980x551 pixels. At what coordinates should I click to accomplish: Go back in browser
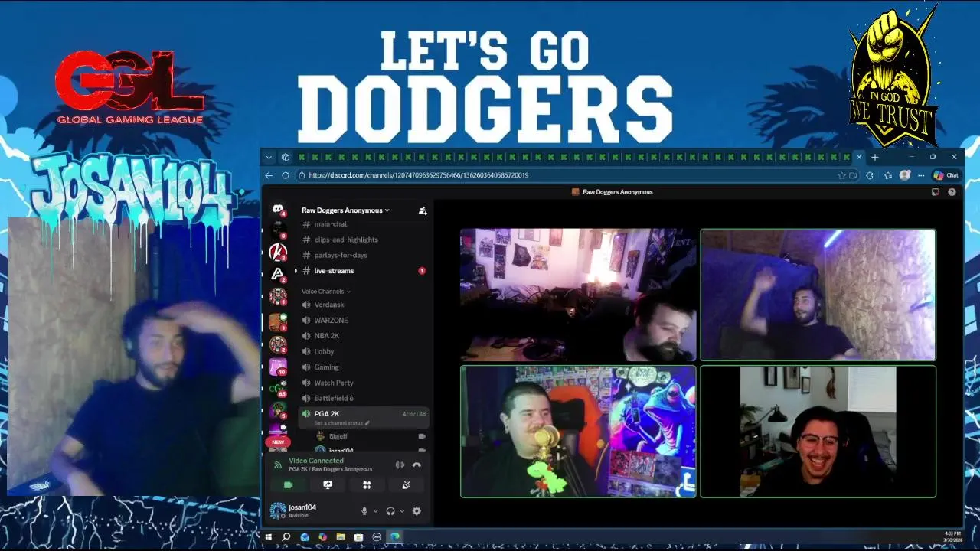click(269, 175)
